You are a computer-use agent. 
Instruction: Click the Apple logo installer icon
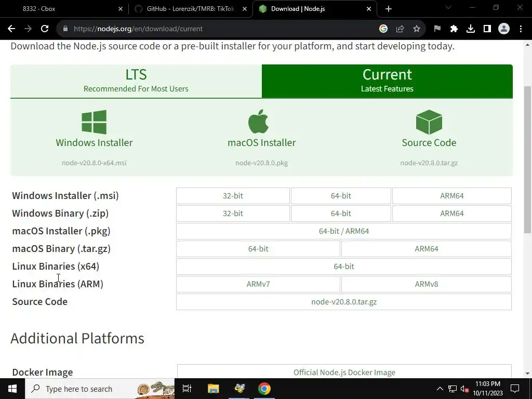coord(259,122)
